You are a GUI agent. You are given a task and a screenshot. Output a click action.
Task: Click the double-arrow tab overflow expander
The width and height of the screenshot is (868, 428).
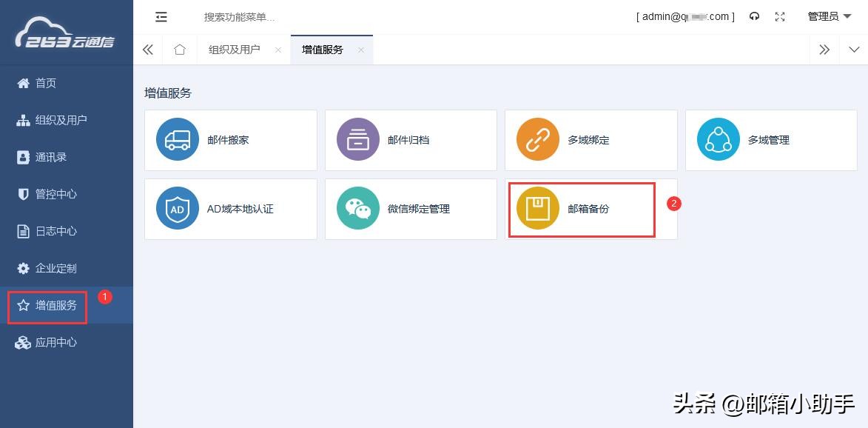[824, 49]
